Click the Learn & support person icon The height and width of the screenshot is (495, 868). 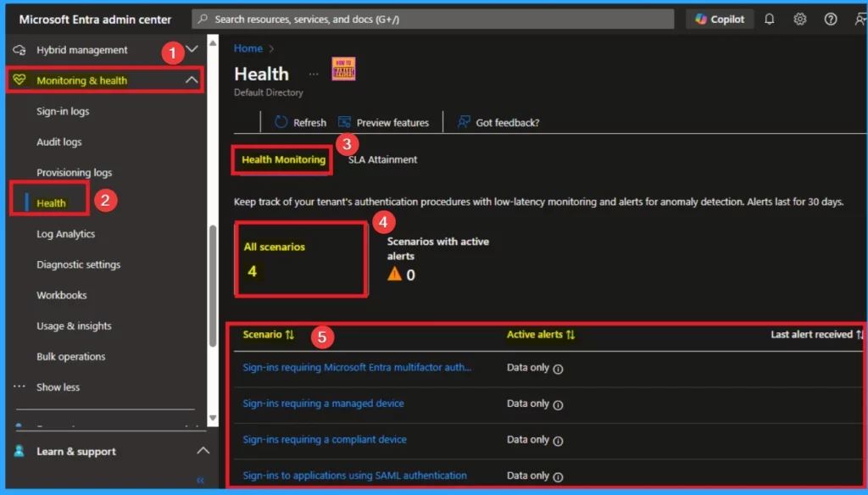point(19,451)
